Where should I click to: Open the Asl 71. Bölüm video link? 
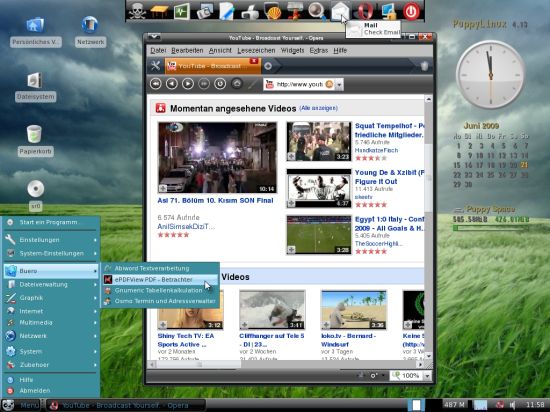point(215,201)
